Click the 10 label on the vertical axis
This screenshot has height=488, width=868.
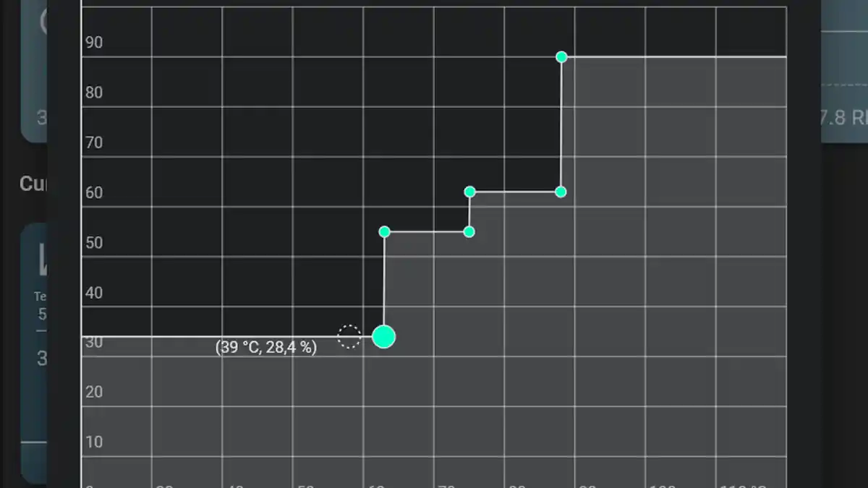[x=94, y=442]
